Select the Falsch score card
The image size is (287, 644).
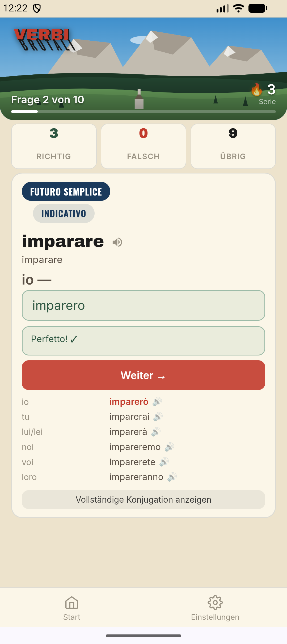tap(143, 146)
